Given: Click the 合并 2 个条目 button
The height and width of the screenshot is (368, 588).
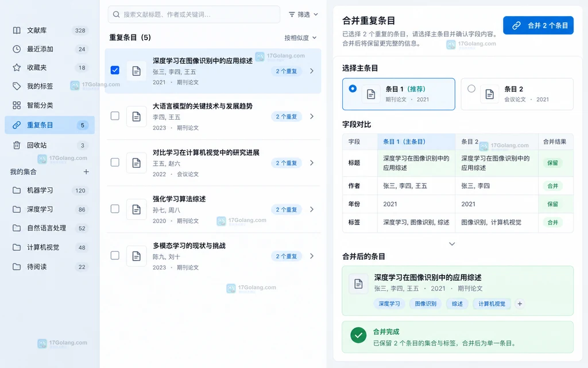Looking at the screenshot, I should [538, 25].
